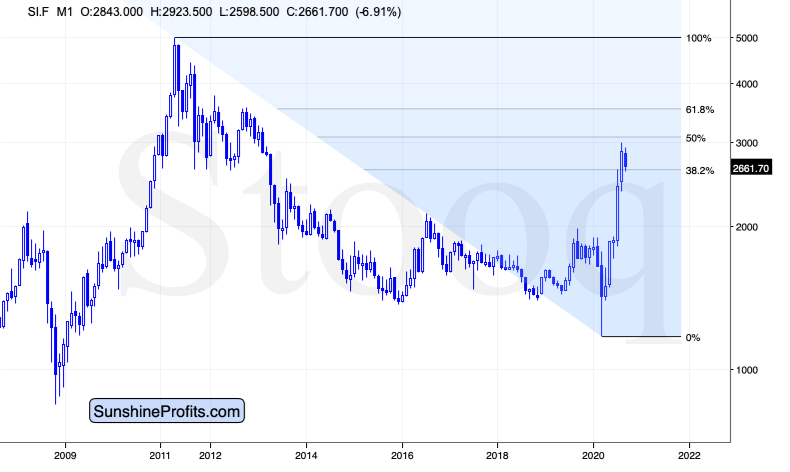The image size is (790, 472).
Task: Click the 100% Fibonacci level label
Action: pyautogui.click(x=699, y=38)
